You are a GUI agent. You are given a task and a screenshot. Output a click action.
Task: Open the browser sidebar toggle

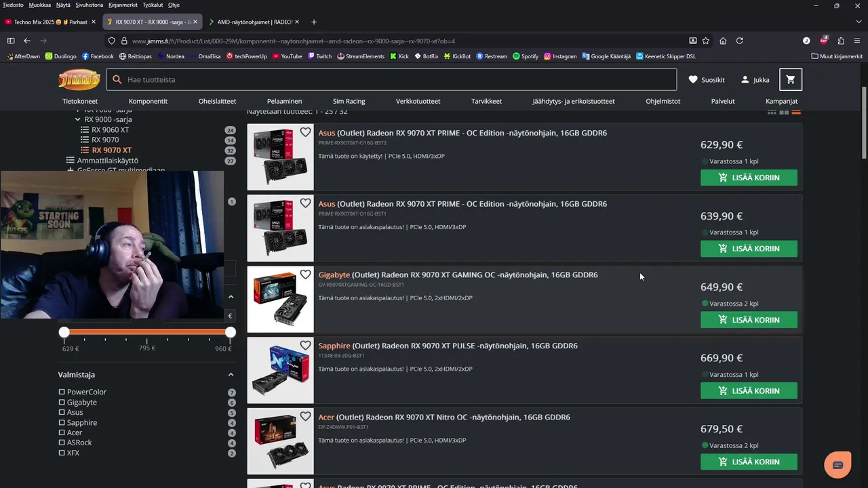pyautogui.click(x=11, y=41)
